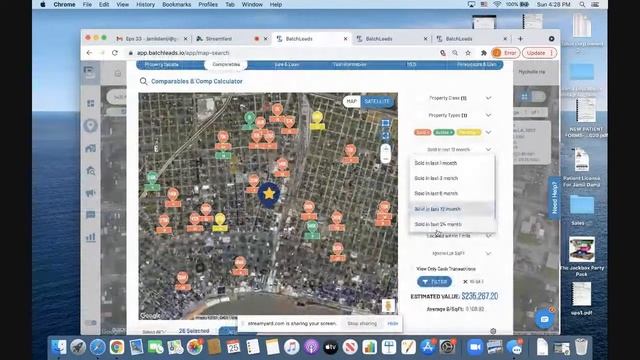Close the StreamYard browser tab
640x360 pixels.
pos(266,39)
